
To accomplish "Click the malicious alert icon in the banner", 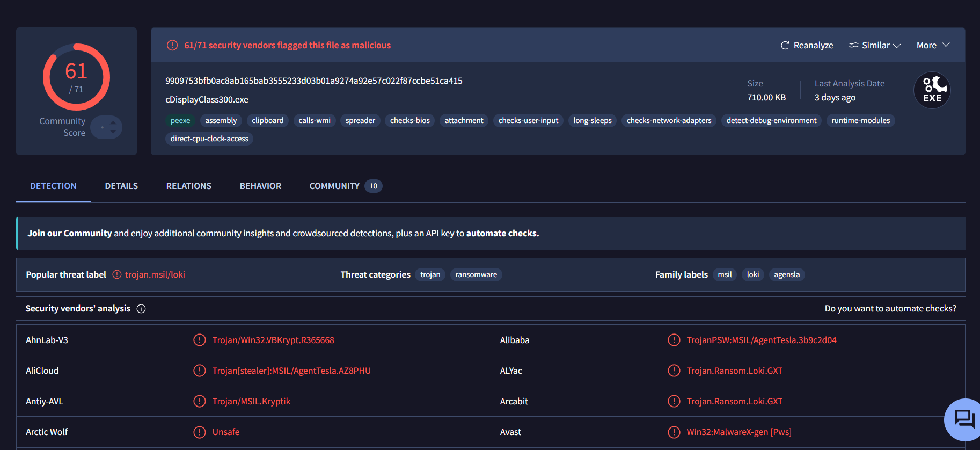I will point(172,45).
